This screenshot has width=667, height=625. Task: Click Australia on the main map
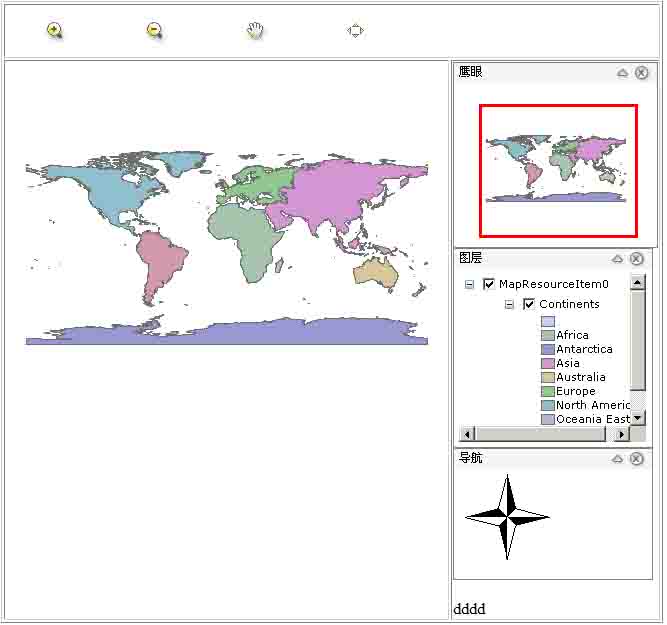pyautogui.click(x=376, y=274)
